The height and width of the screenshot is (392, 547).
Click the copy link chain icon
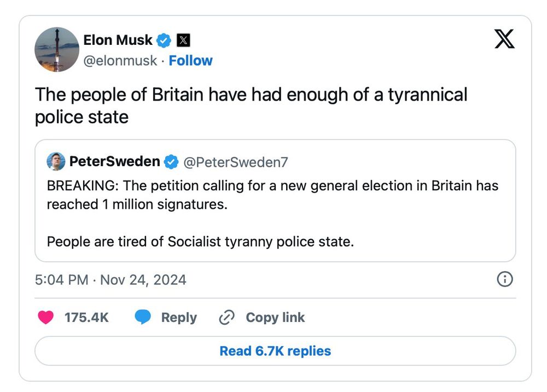[226, 318]
